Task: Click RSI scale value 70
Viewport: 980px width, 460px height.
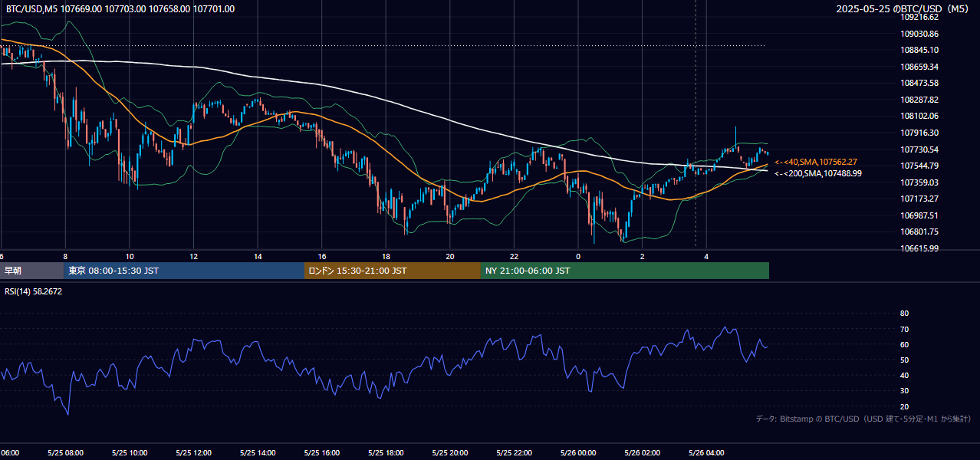Action: pyautogui.click(x=904, y=329)
